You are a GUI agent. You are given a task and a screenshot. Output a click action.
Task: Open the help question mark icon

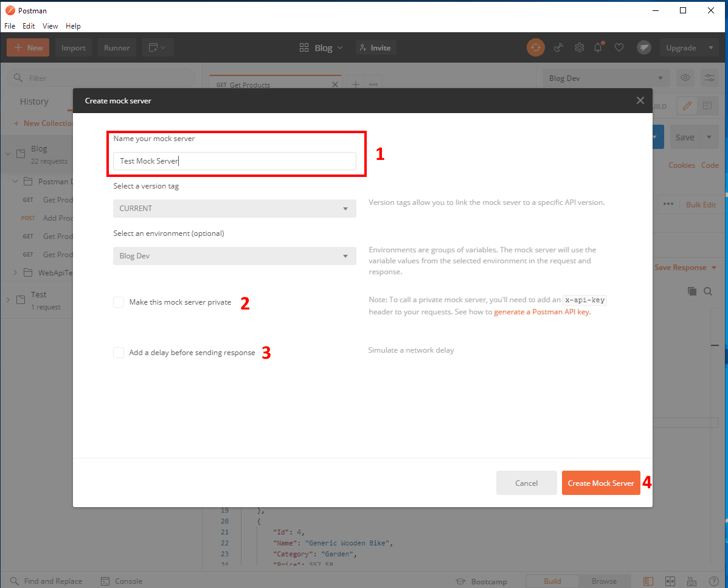714,581
